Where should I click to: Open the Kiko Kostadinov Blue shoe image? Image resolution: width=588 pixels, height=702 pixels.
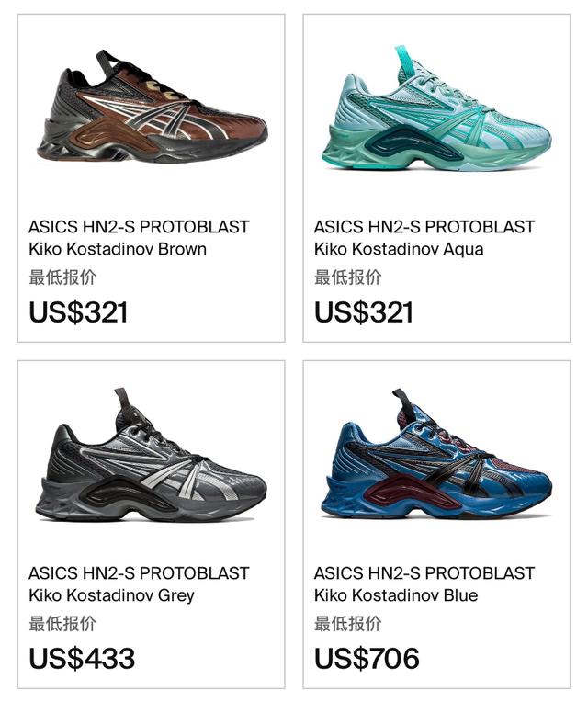[x=436, y=455]
